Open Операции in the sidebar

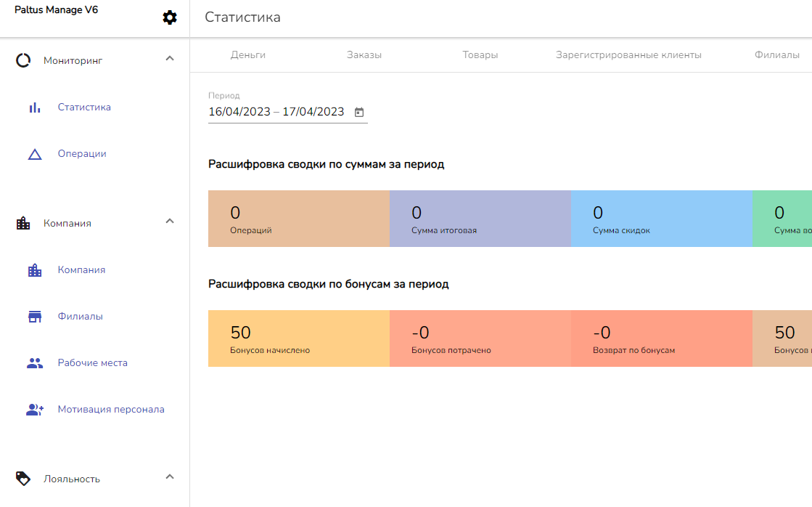(82, 154)
